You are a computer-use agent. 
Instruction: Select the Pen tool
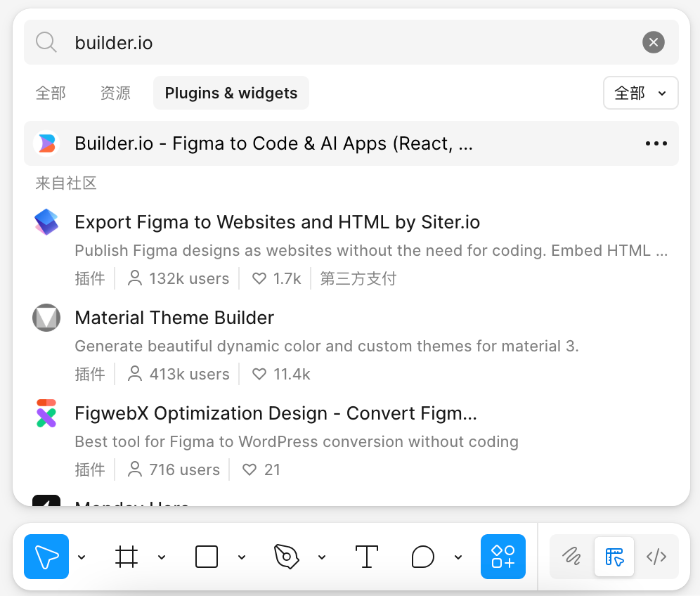[286, 557]
